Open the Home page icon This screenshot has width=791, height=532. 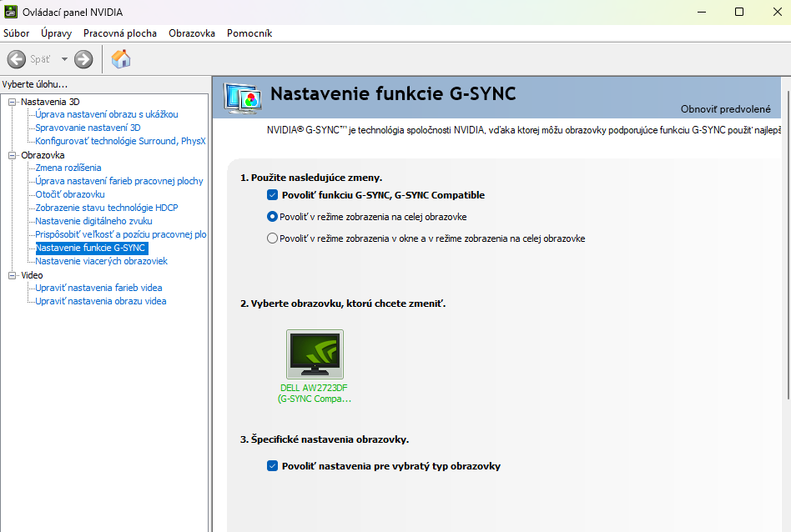pyautogui.click(x=121, y=59)
